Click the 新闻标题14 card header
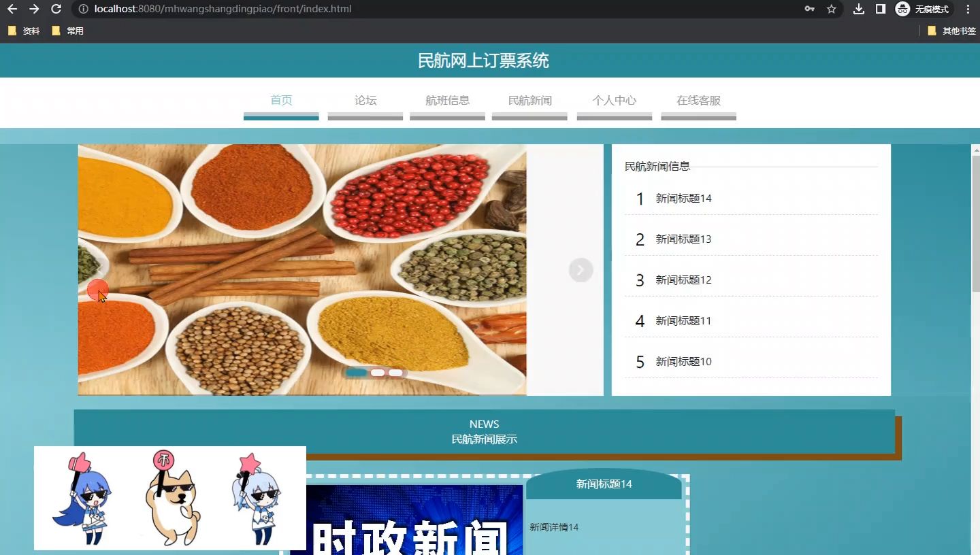The height and width of the screenshot is (555, 980). (604, 484)
